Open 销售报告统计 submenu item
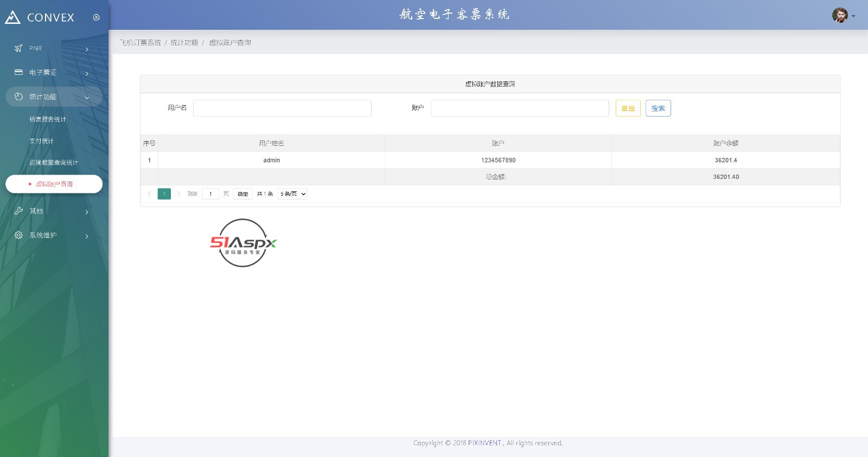868x457 pixels. tap(48, 119)
